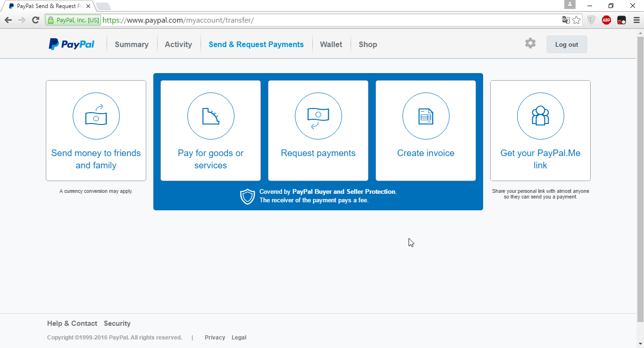
Task: Open the Help & Contact link
Action: point(72,323)
